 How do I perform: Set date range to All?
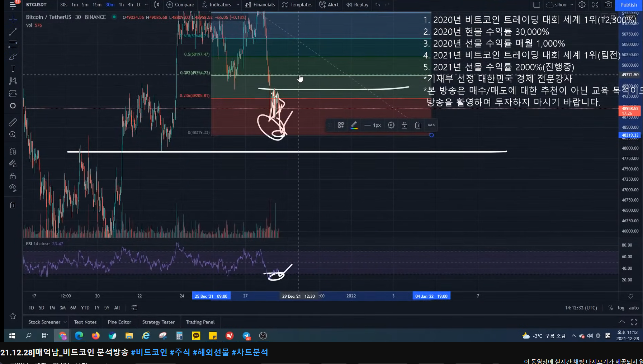[117, 308]
